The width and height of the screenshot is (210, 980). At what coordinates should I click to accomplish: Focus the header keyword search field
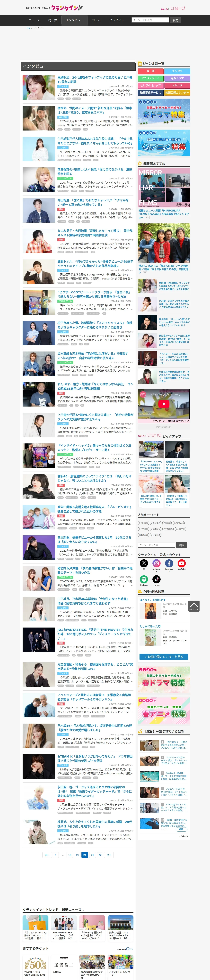point(150,20)
